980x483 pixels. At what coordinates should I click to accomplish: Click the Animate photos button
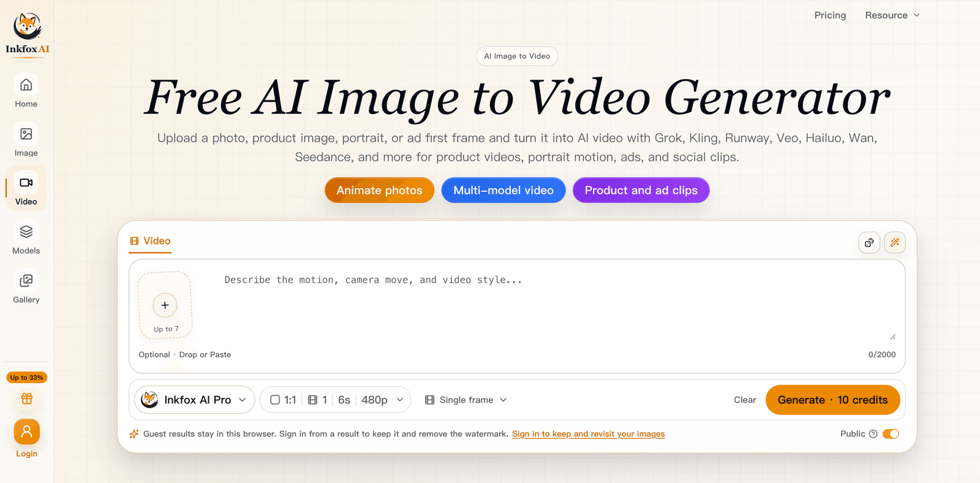[x=379, y=190]
